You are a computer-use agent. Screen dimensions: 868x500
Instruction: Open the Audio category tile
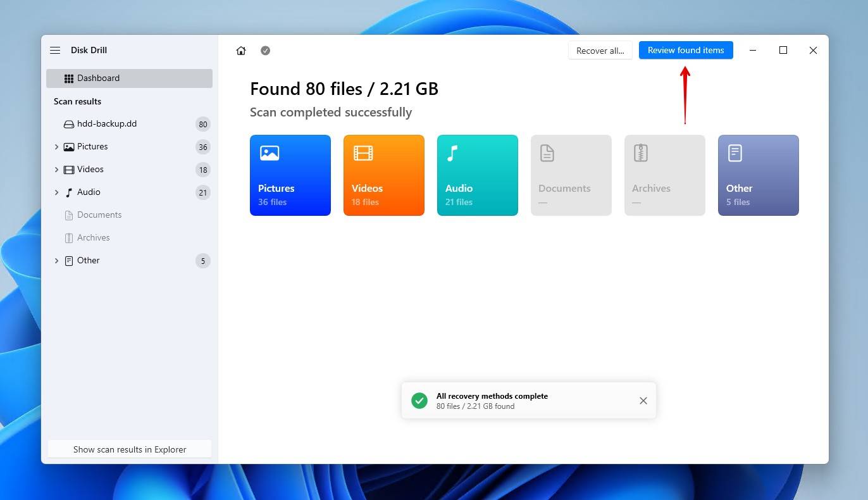478,175
